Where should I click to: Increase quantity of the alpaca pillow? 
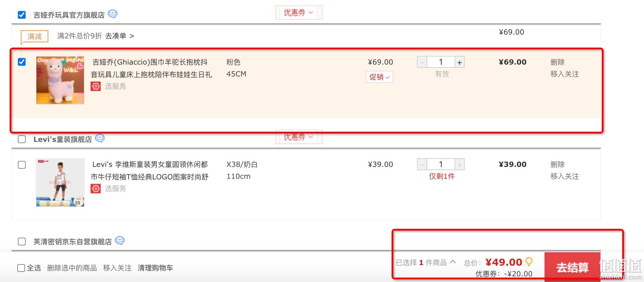pos(460,62)
